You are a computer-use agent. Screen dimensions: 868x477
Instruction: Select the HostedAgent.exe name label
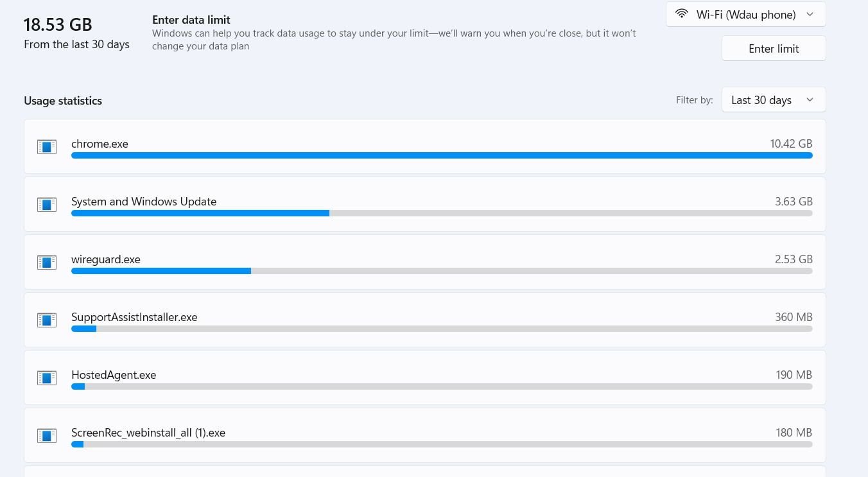pyautogui.click(x=114, y=375)
